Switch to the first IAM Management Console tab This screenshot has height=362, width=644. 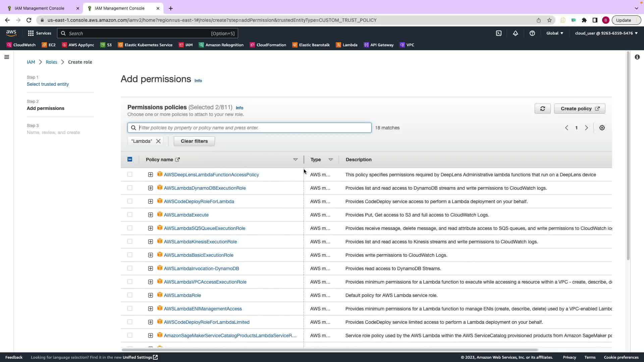[x=40, y=8]
